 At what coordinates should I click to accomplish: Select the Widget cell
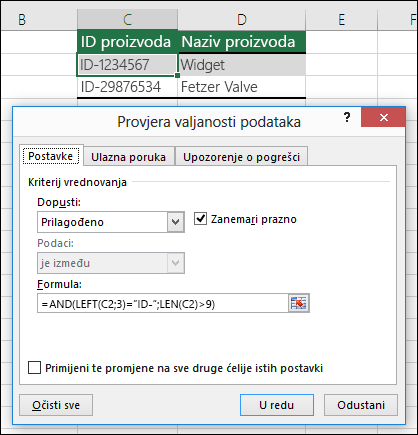[242, 65]
